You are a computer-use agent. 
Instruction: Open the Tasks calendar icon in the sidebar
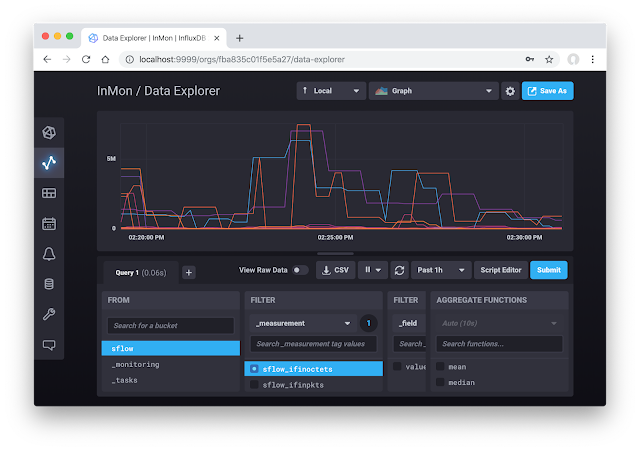pyautogui.click(x=49, y=223)
